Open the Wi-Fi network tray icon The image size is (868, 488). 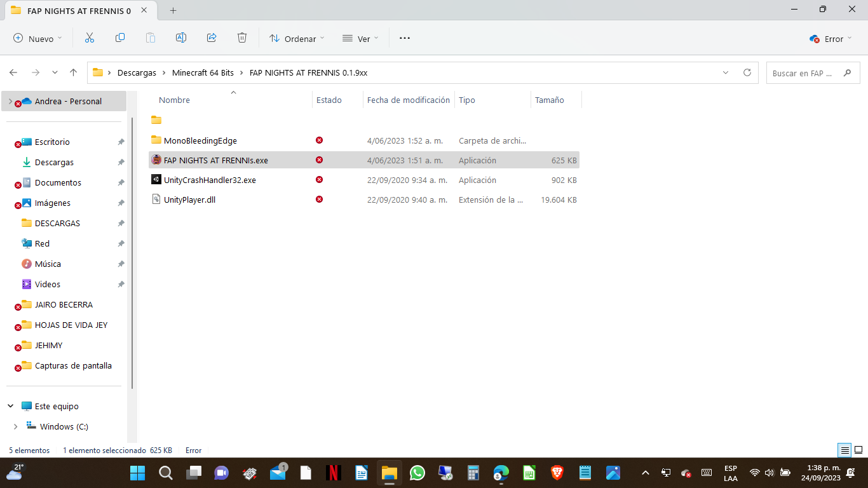pyautogui.click(x=755, y=473)
